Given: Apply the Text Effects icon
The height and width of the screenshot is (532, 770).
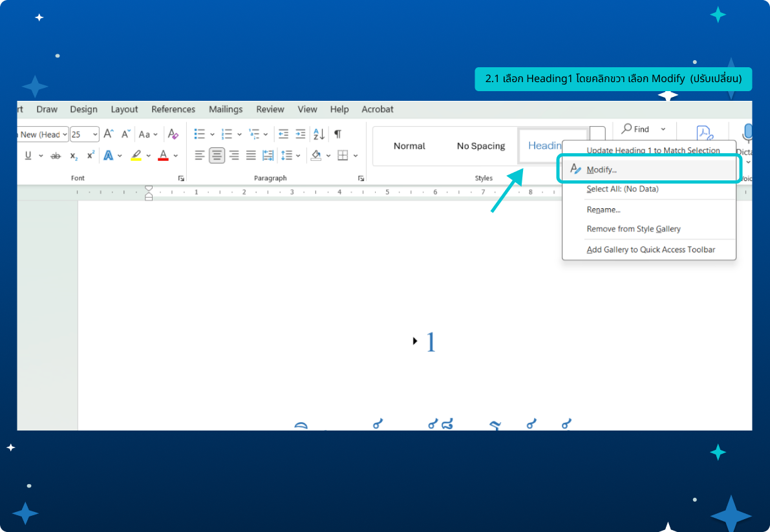Looking at the screenshot, I should 109,155.
